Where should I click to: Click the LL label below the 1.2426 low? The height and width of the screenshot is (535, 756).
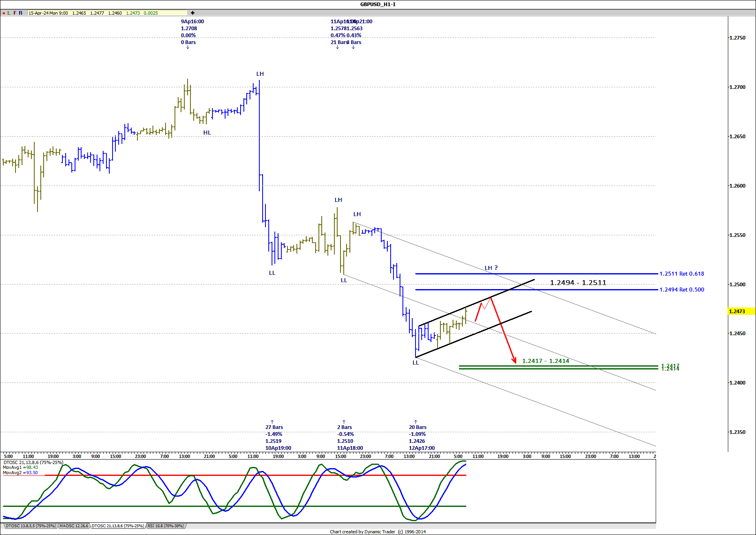coord(416,363)
